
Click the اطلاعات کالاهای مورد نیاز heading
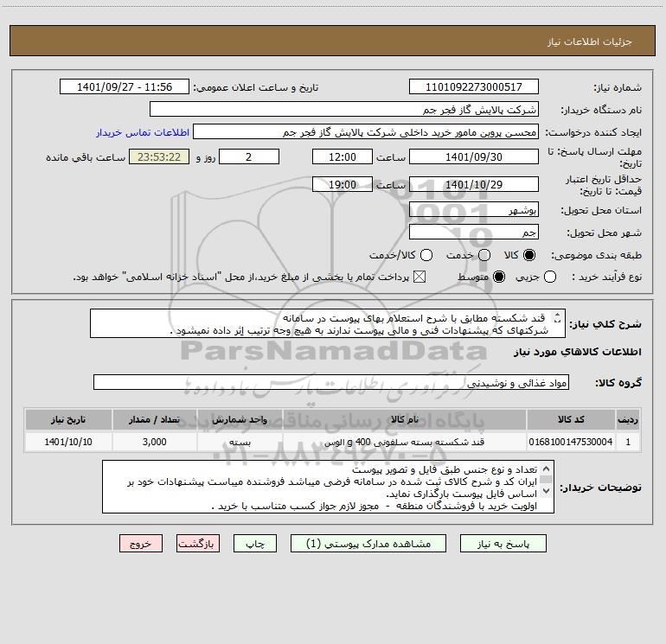coord(577,352)
